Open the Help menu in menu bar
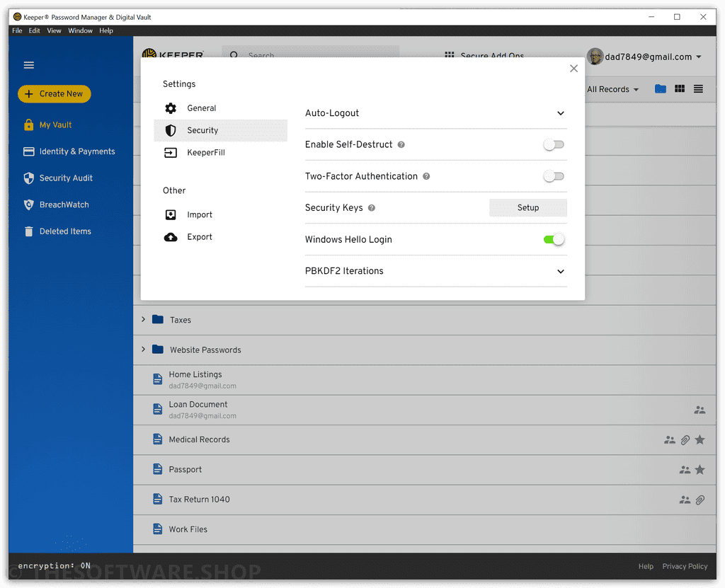Screen dimensions: 725x588 [106, 31]
